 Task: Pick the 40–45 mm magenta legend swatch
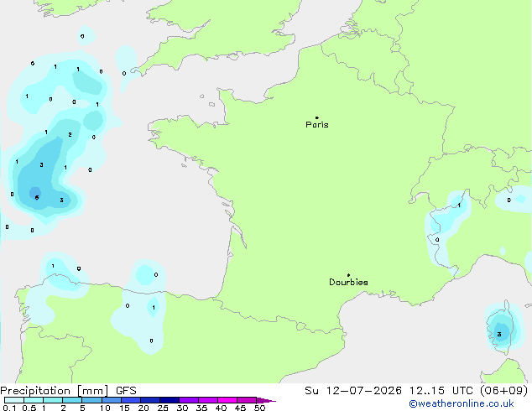click(227, 400)
